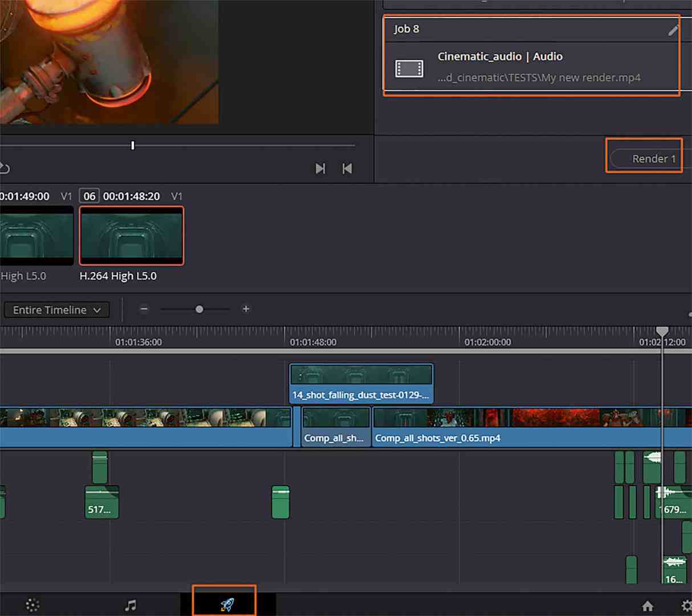
Task: Open the Color page tab
Action: coord(32,605)
